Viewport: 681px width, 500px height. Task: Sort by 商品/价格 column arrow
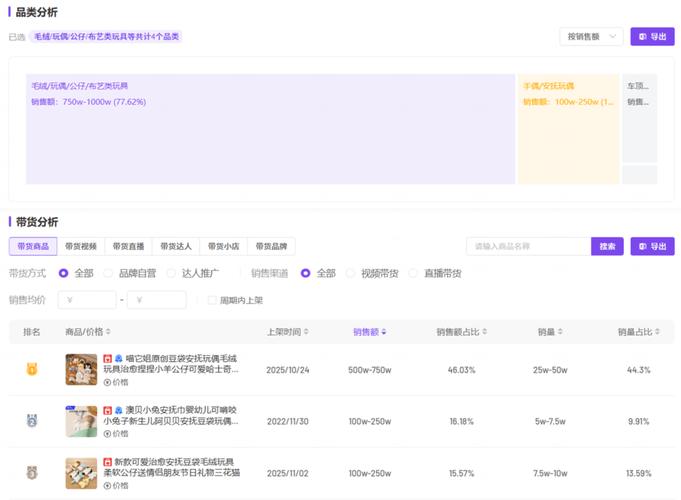[108, 332]
